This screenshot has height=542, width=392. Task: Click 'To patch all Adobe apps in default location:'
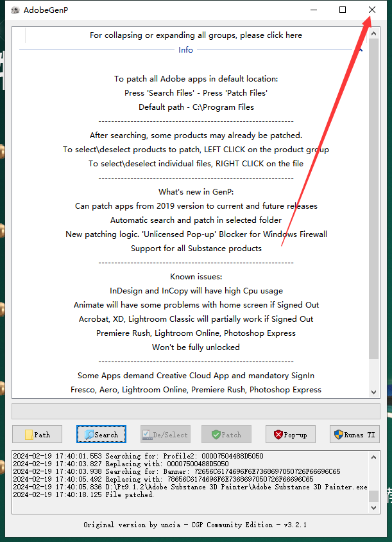pos(196,79)
